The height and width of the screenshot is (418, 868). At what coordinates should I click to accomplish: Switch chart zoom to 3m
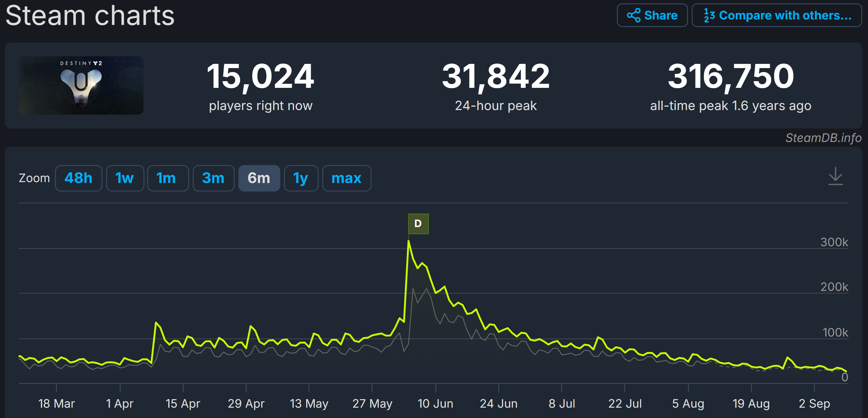[x=213, y=178]
